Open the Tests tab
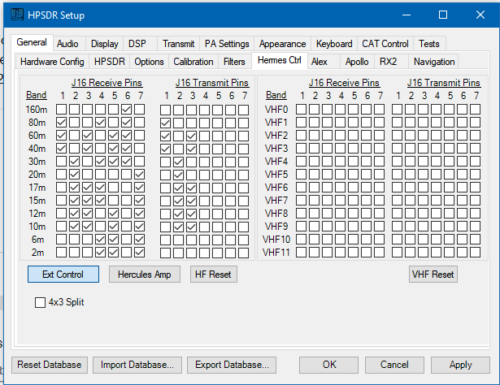500x385 pixels. (x=429, y=44)
